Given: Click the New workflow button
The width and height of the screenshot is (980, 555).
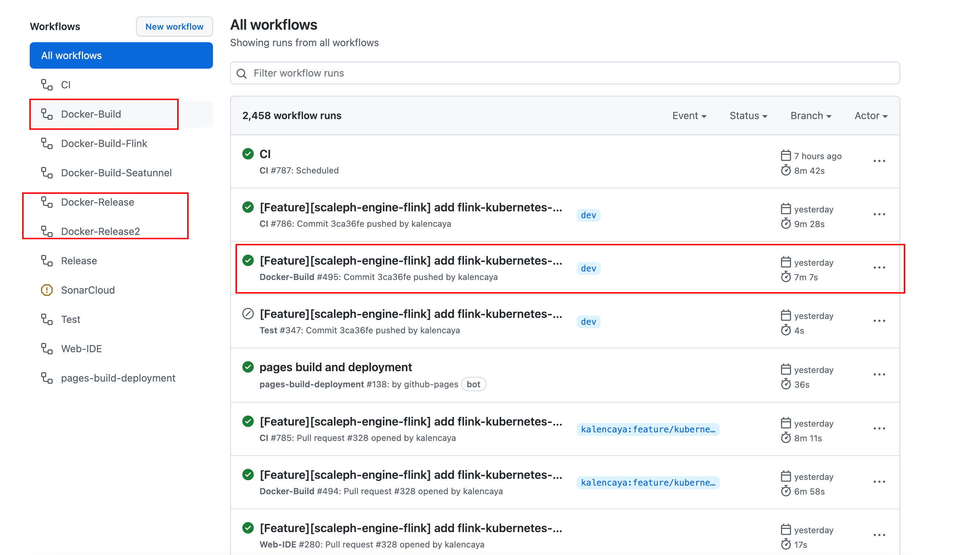Looking at the screenshot, I should [x=174, y=26].
